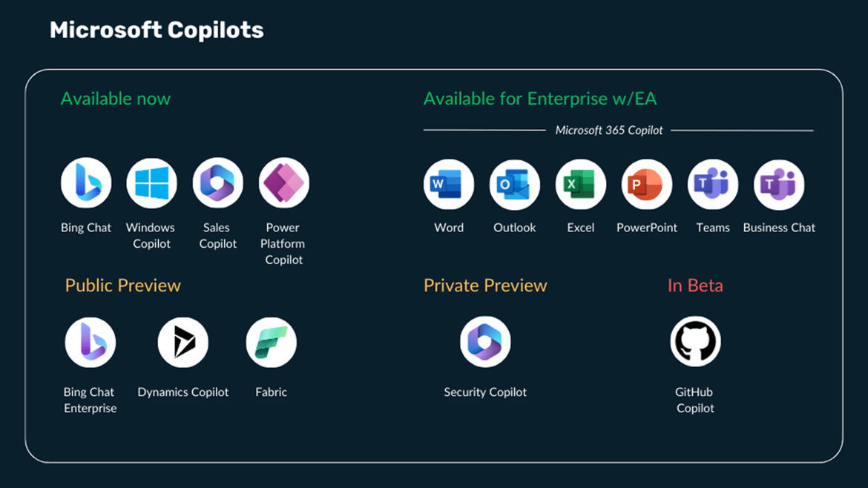Screen dimensions: 868x488
Task: Click the Outlook icon
Action: [515, 184]
